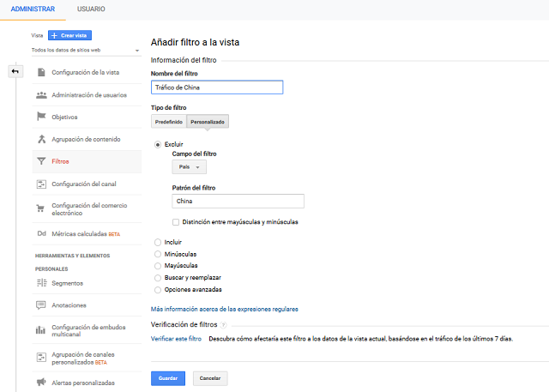
Task: Open Agrupación de contenido icon
Action: (42, 139)
